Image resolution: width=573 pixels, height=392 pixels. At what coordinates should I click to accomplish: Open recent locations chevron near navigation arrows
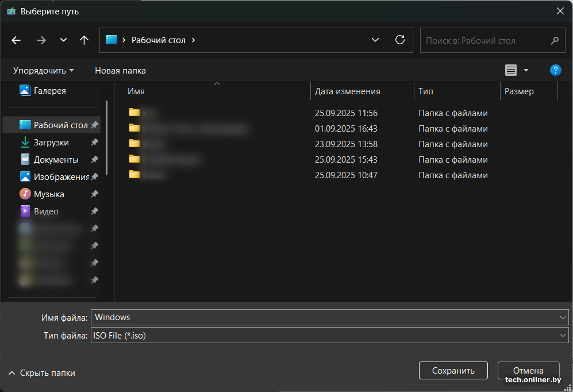click(x=63, y=40)
